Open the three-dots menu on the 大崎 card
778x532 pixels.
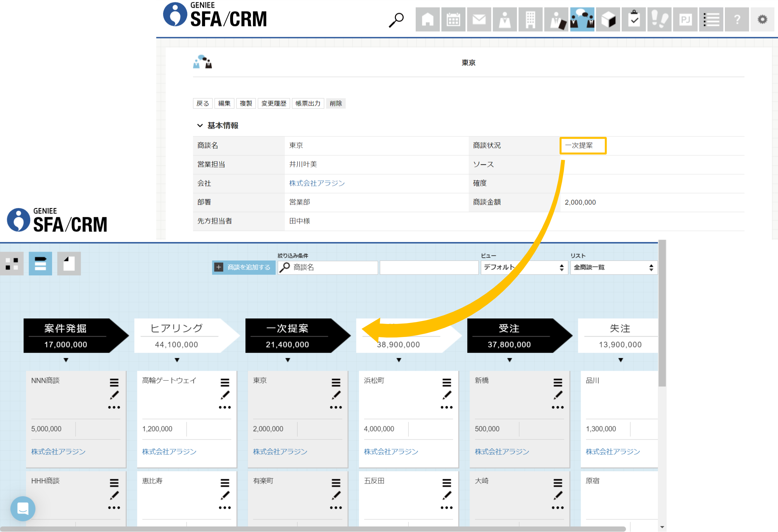pyautogui.click(x=558, y=508)
